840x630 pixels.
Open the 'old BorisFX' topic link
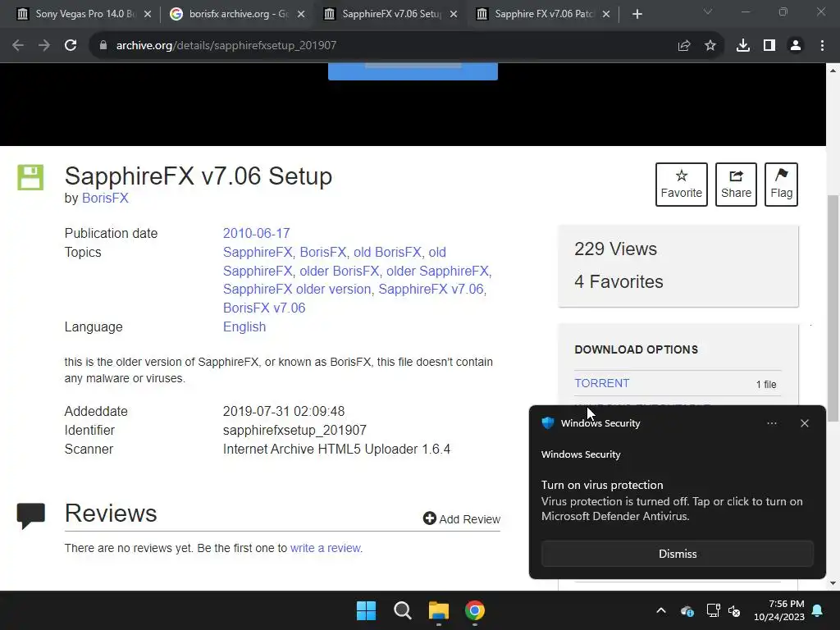pyautogui.click(x=387, y=253)
